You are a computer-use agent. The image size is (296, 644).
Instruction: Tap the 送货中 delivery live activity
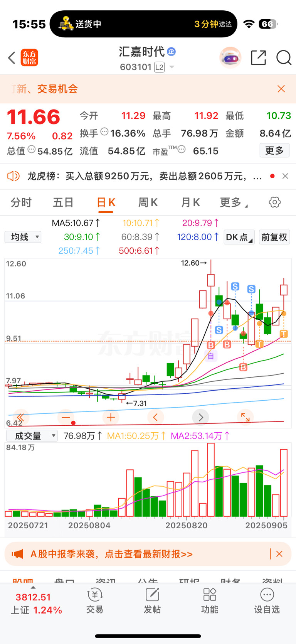(x=143, y=24)
